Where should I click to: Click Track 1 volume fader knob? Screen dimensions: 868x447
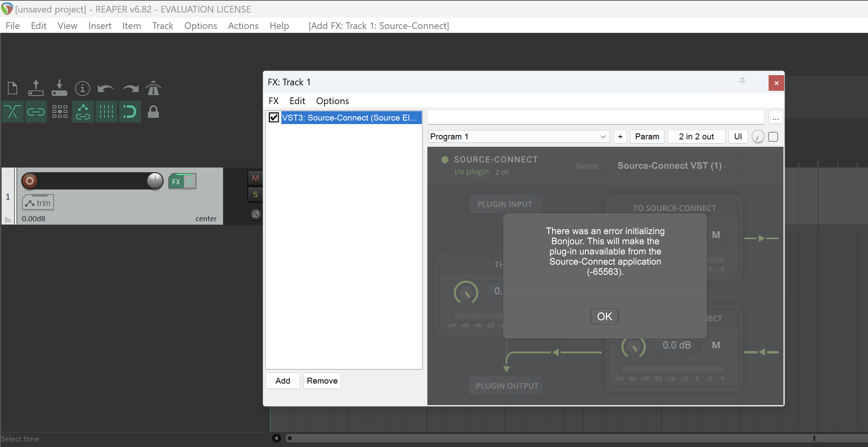click(x=155, y=181)
